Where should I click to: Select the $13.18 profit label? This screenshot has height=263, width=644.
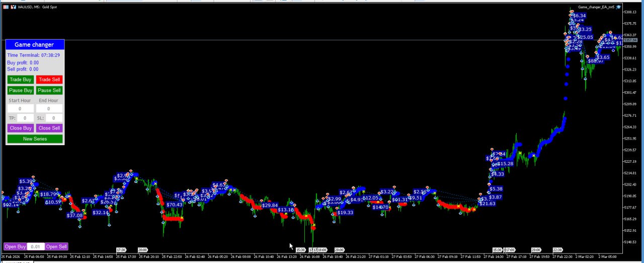[x=285, y=210]
